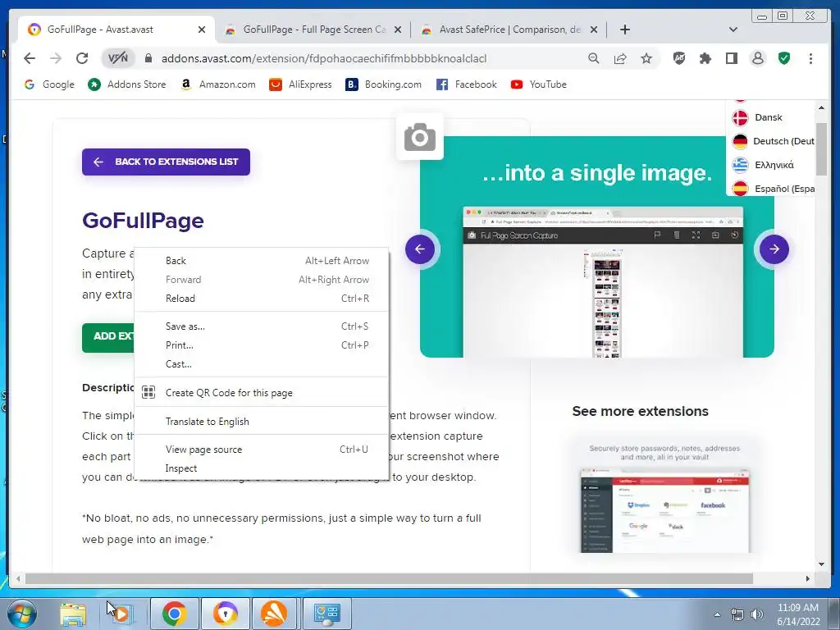
Task: Click the browser forward arrow
Action: (x=56, y=58)
